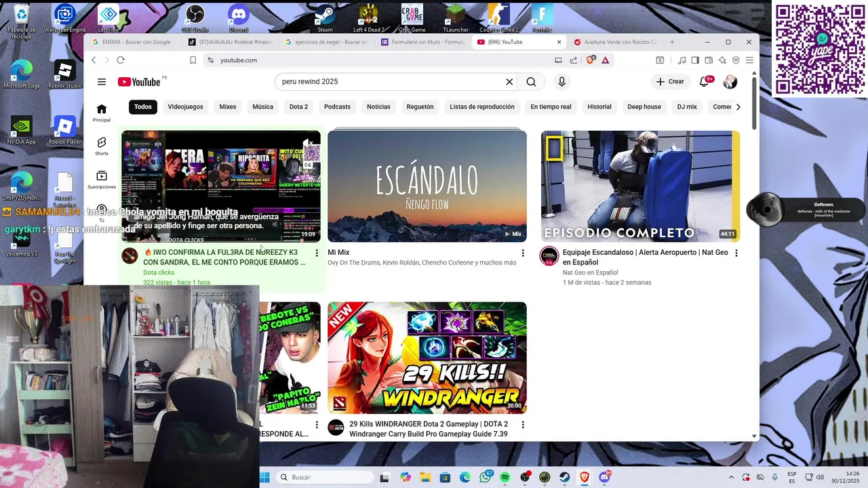Select the Podcasts filter chip
868x488 pixels.
337,107
